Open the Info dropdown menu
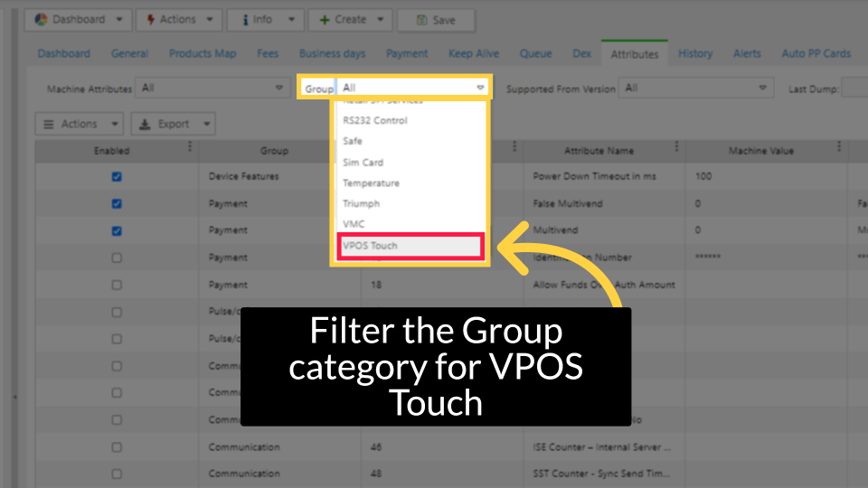The height and width of the screenshot is (488, 868). pos(265,19)
